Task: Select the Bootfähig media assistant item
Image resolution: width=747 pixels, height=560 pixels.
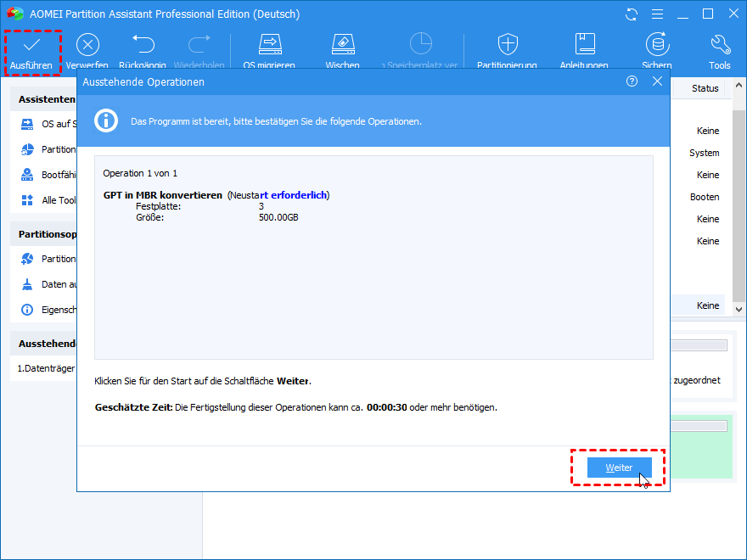Action: (48, 175)
